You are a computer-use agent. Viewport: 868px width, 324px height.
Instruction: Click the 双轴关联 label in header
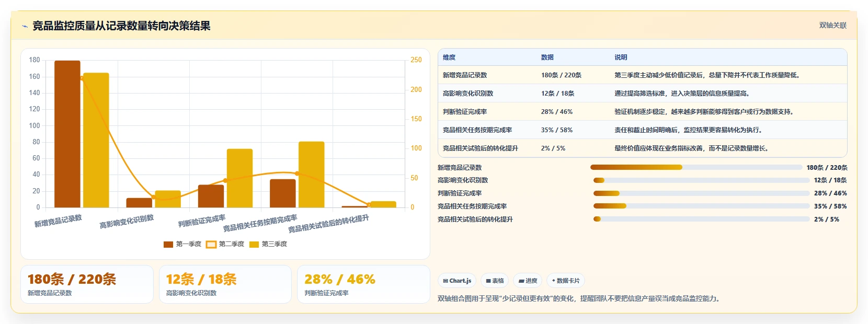point(832,26)
